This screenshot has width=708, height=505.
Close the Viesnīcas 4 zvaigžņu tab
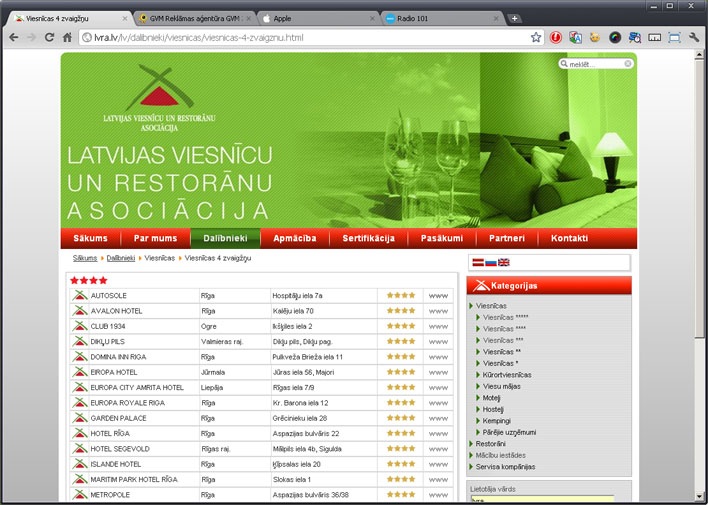pos(125,19)
